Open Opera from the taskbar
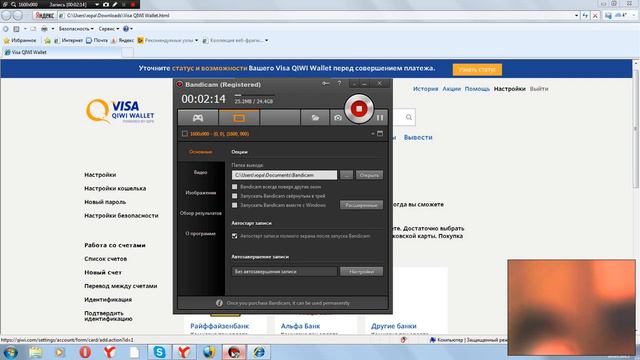This screenshot has height=360, width=640. click(x=85, y=352)
